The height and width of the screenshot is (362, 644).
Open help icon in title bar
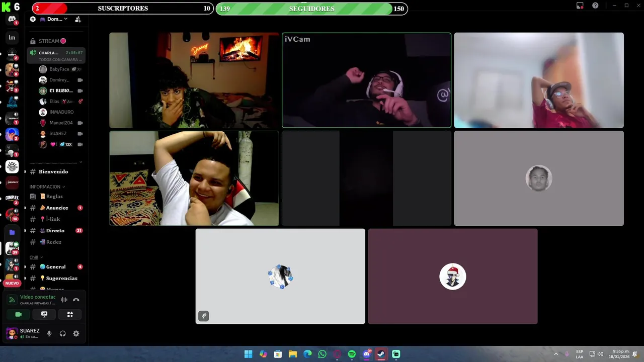[595, 6]
